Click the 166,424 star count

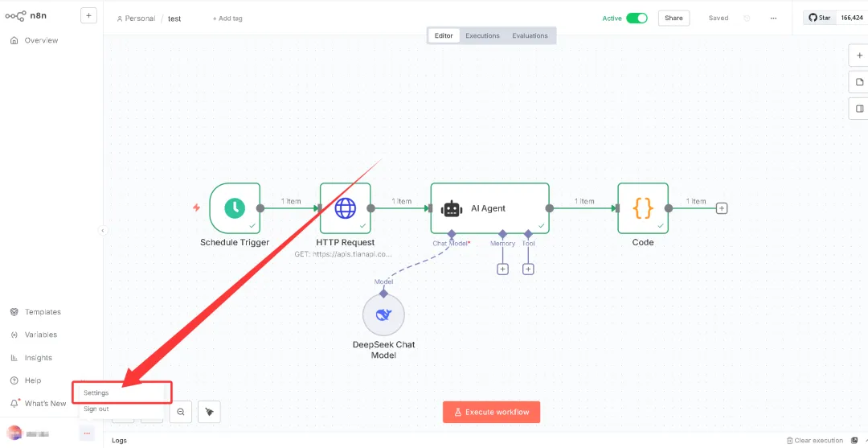coord(852,18)
